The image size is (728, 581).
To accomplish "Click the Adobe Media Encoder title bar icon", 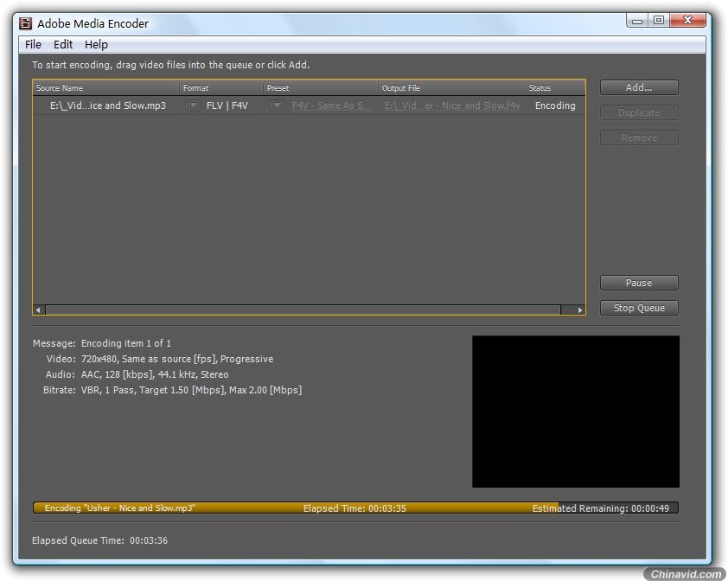I will click(26, 23).
